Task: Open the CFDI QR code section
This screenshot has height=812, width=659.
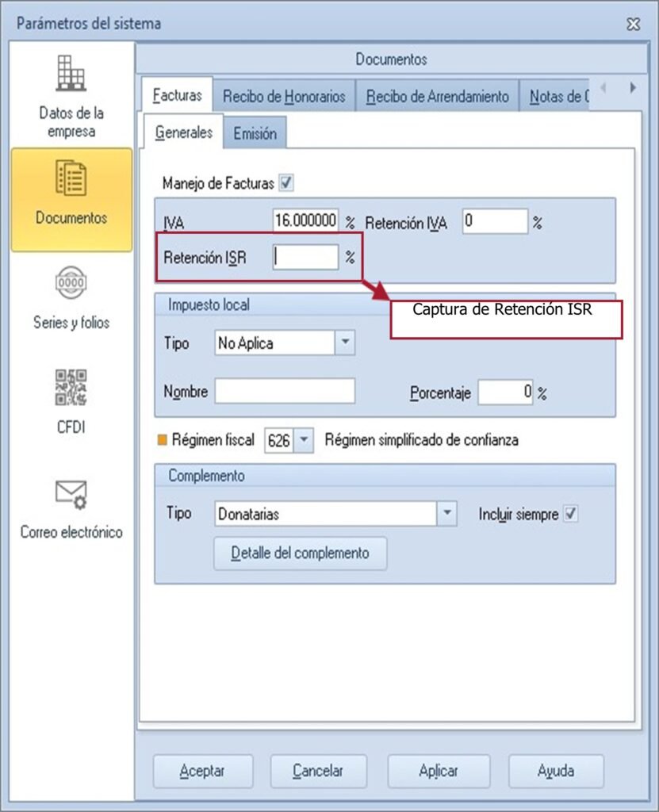Action: (x=71, y=401)
